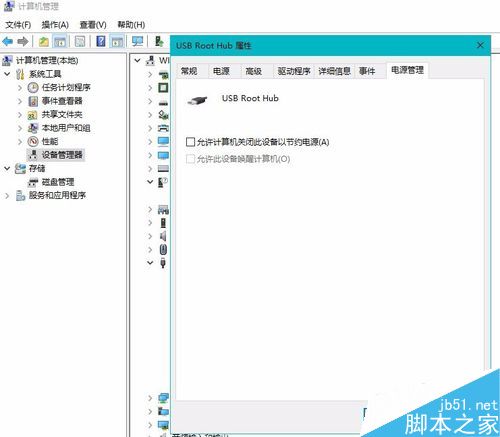
Task: Click the Services and Applications icon
Action: (x=20, y=195)
